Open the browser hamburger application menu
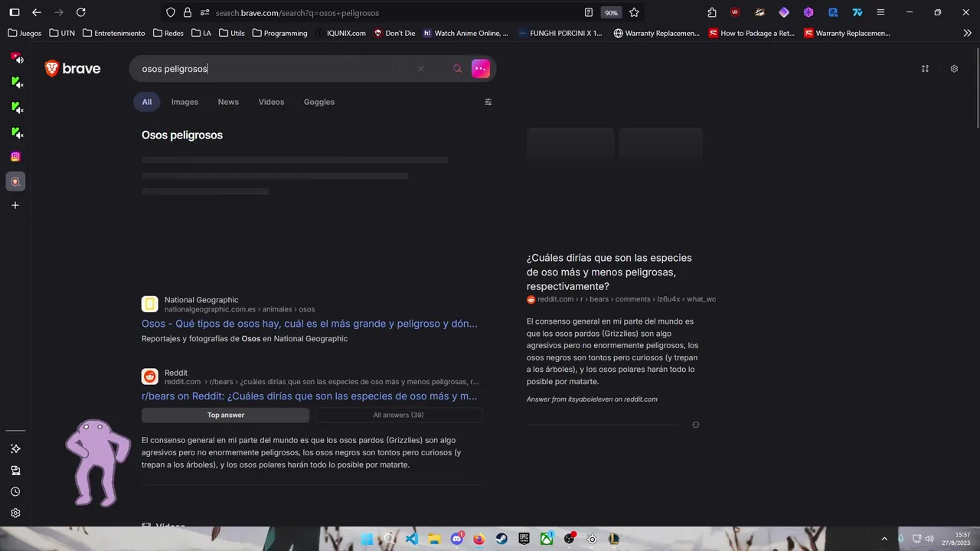The image size is (980, 551). 880,12
